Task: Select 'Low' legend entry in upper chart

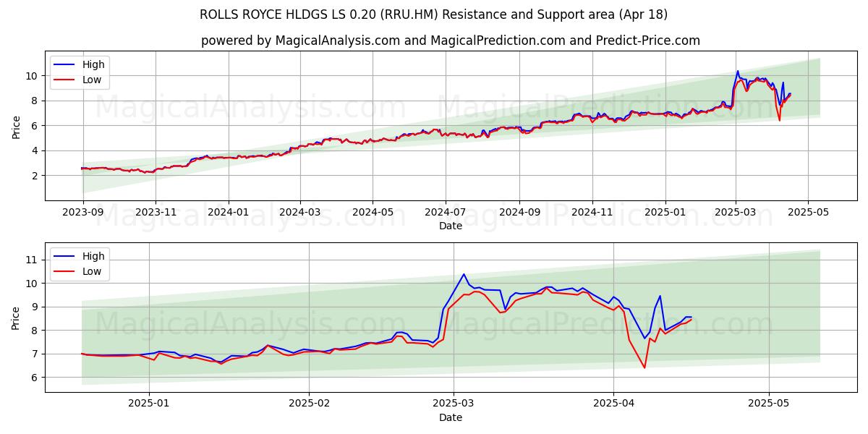Action: (x=92, y=80)
